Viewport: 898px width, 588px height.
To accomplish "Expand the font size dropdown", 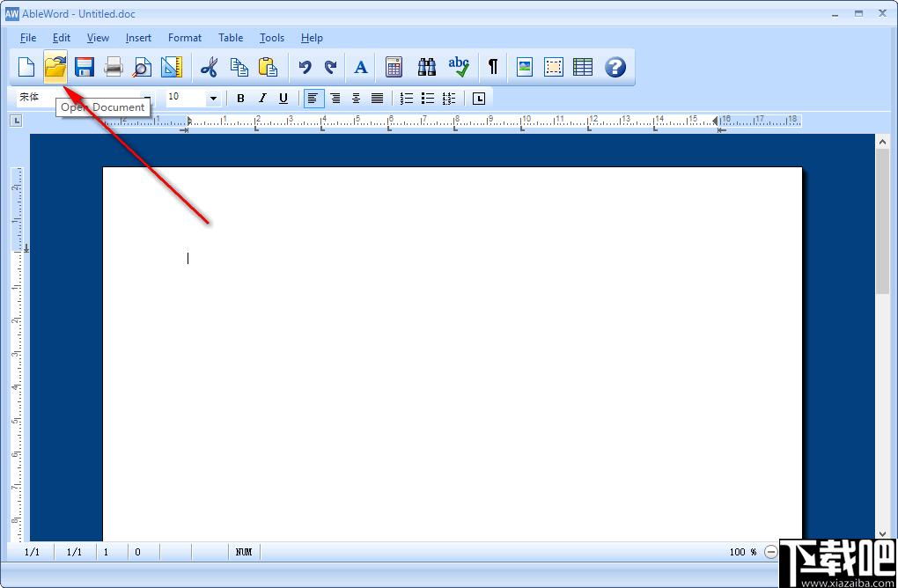I will (213, 99).
